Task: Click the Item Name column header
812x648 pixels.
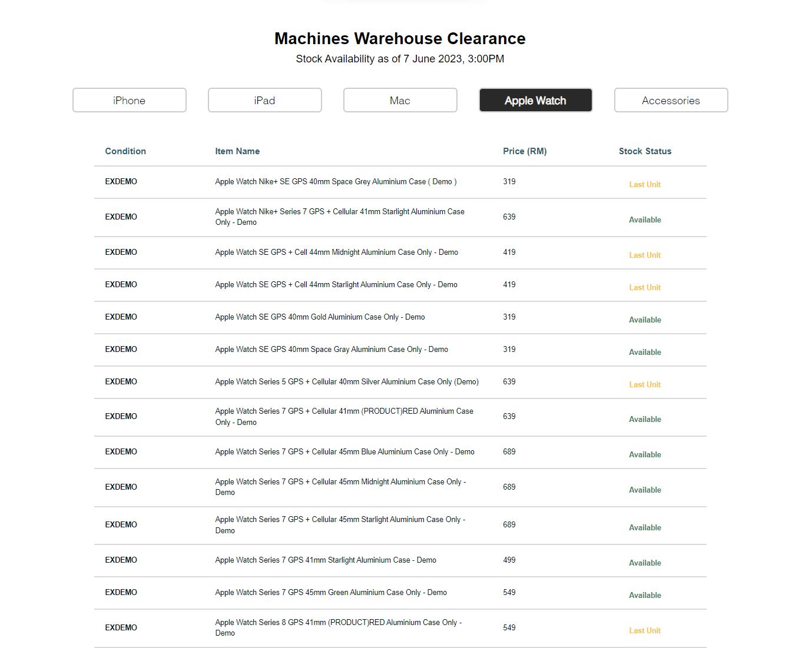Action: pos(237,151)
